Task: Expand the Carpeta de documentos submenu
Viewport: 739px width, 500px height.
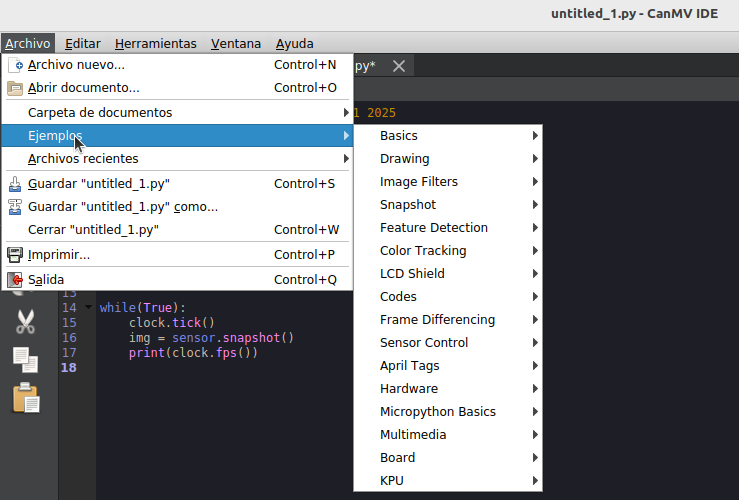Action: [177, 113]
